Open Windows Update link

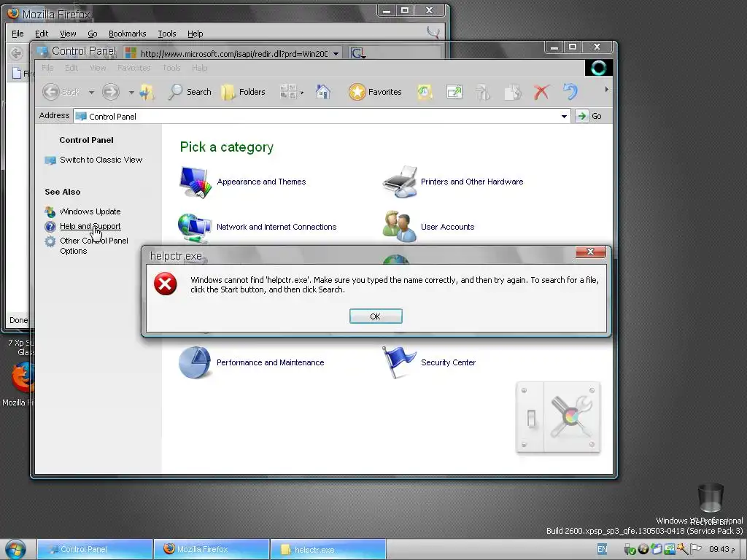pyautogui.click(x=90, y=211)
